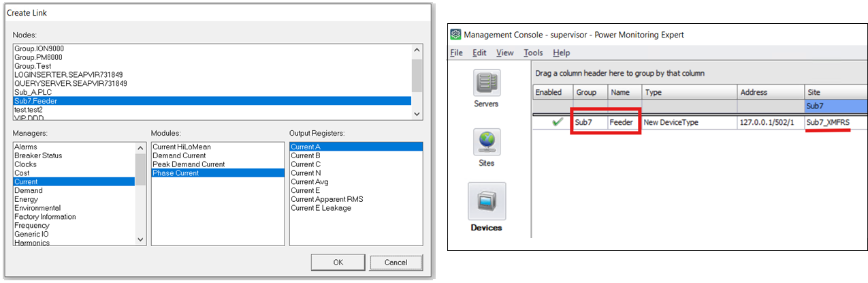Open the Sites globe icon
Image resolution: width=868 pixels, height=283 pixels.
tap(487, 142)
